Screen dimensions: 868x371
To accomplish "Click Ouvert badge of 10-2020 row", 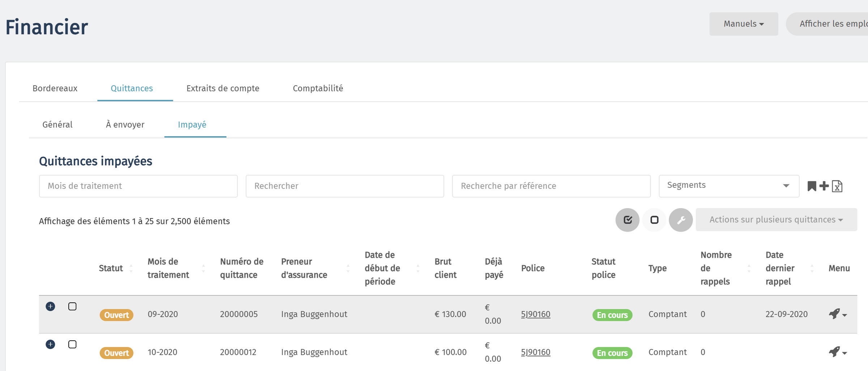I will coord(116,353).
